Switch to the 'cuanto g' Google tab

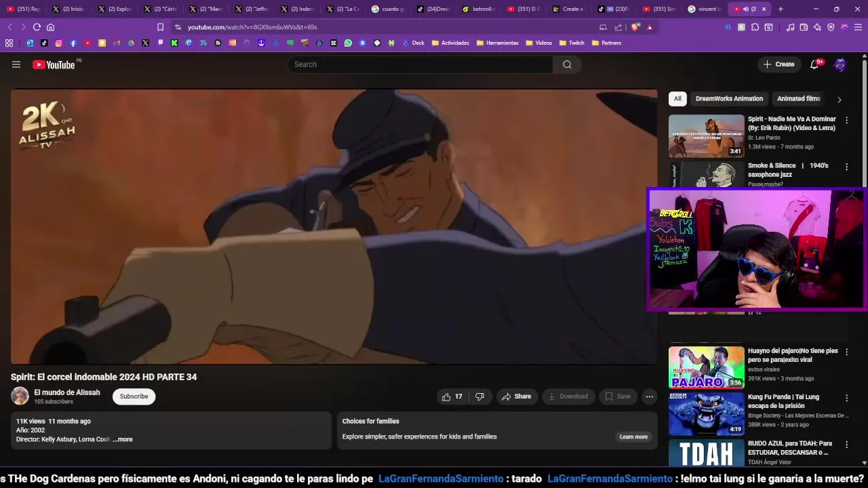(x=387, y=9)
